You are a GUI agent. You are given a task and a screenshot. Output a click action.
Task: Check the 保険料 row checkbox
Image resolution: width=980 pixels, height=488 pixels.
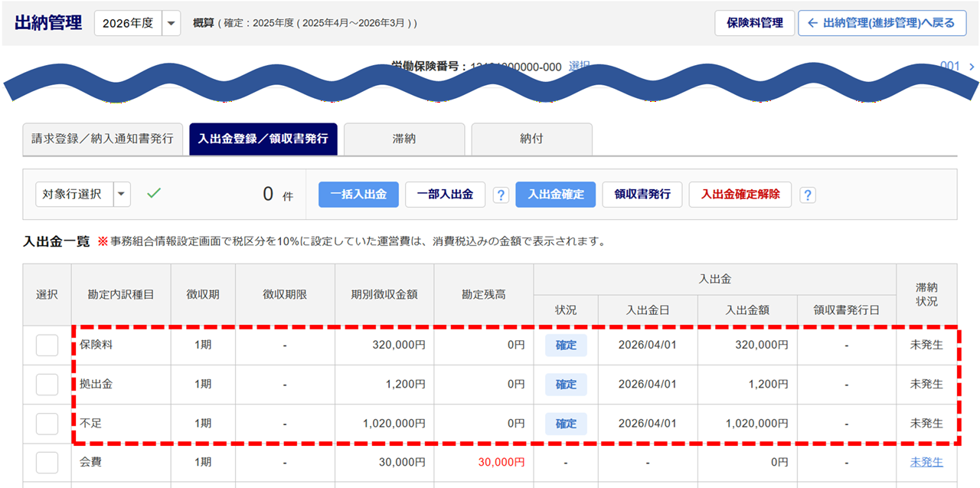(47, 346)
